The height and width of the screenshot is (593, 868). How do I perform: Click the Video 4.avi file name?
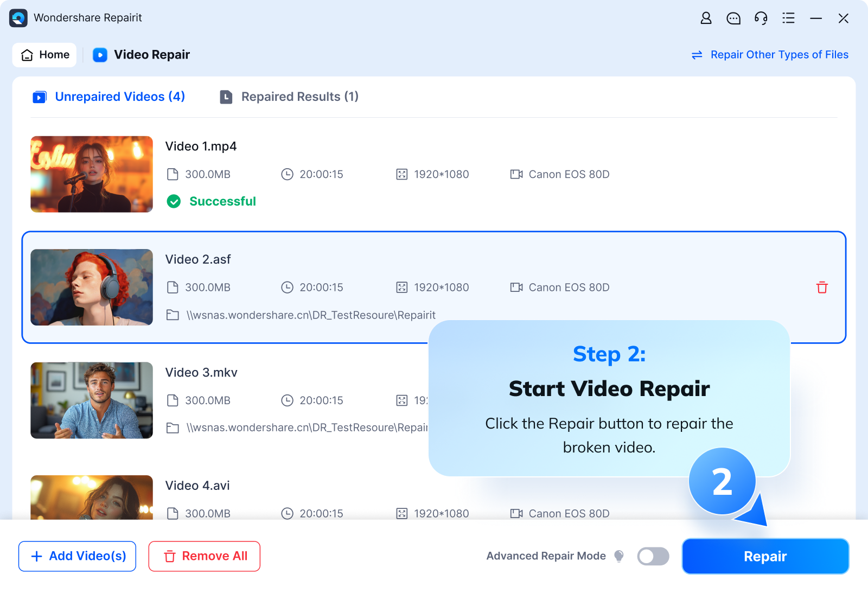[197, 486]
